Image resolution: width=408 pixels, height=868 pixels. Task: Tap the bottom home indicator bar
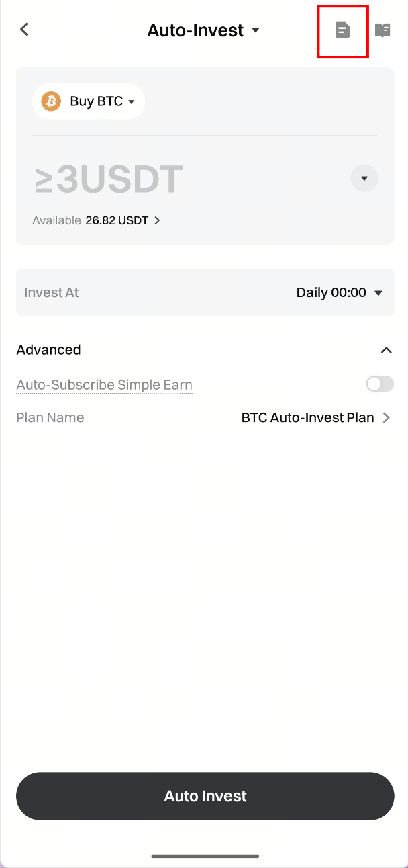coord(205,856)
